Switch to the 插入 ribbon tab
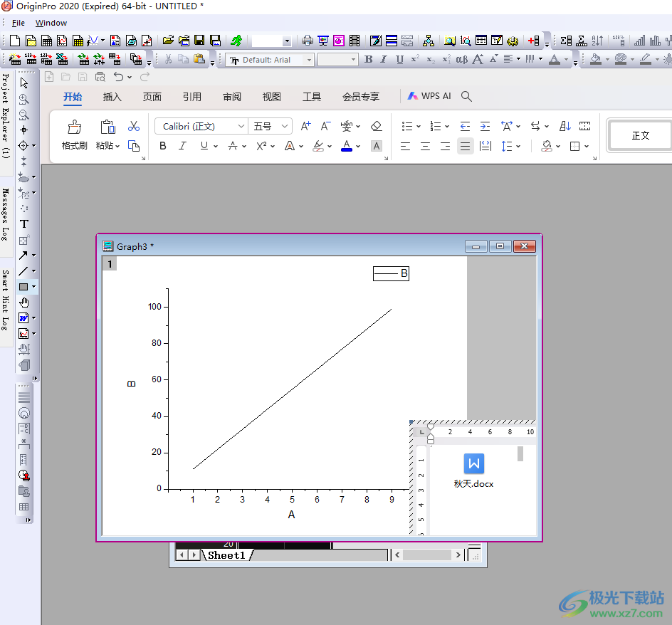This screenshot has height=625, width=672. 112,97
